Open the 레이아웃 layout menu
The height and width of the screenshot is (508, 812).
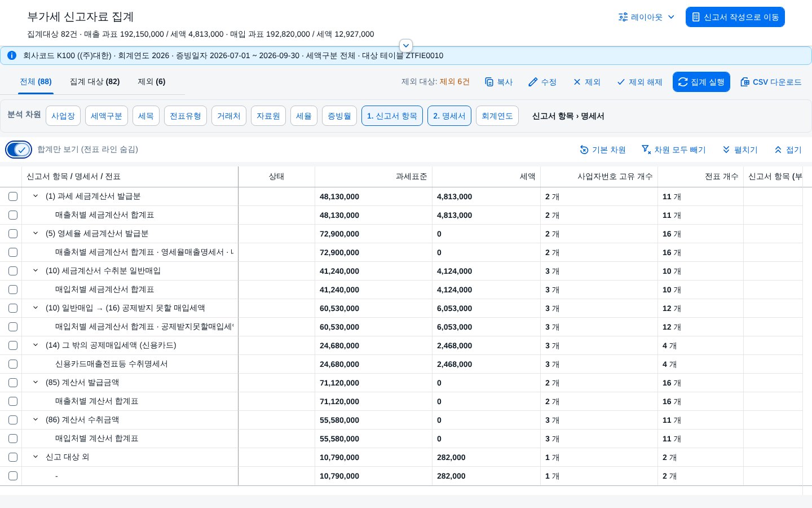(x=646, y=17)
